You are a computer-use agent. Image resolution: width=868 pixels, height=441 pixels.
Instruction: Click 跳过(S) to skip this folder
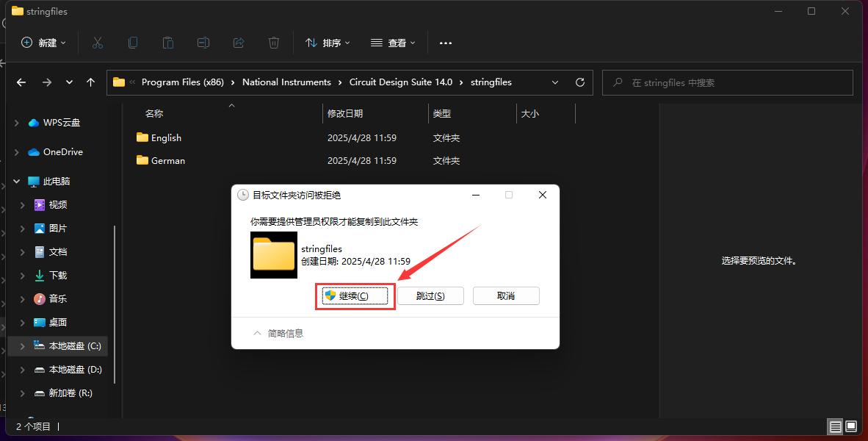tap(430, 296)
